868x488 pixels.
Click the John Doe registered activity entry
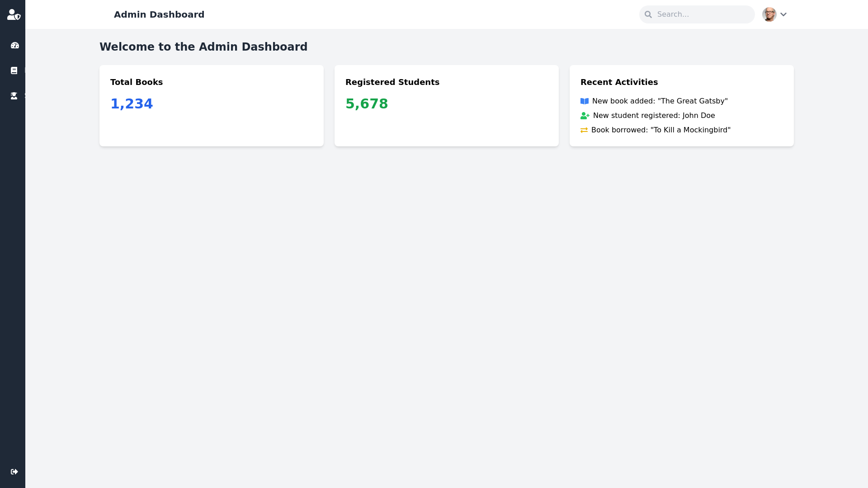(654, 116)
